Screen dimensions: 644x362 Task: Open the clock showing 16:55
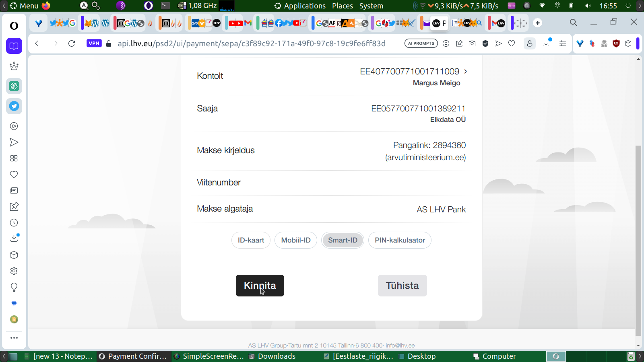[608, 6]
